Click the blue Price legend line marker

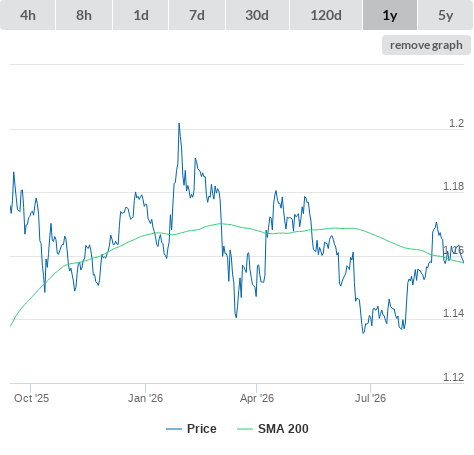pyautogui.click(x=174, y=429)
